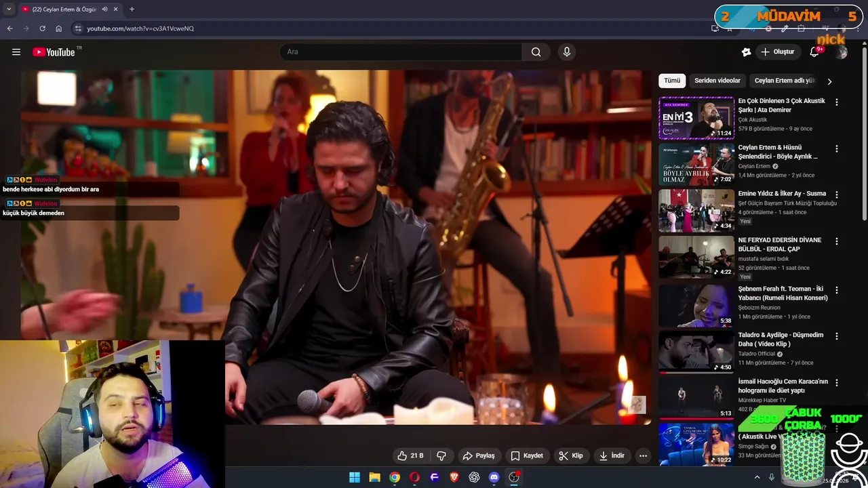
Task: Go back with browser back arrow
Action: (10, 28)
